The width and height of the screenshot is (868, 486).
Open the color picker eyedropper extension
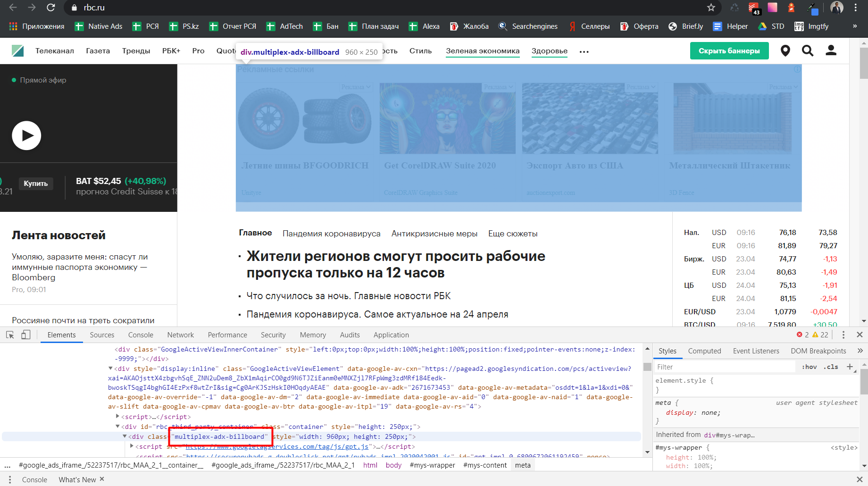(813, 8)
